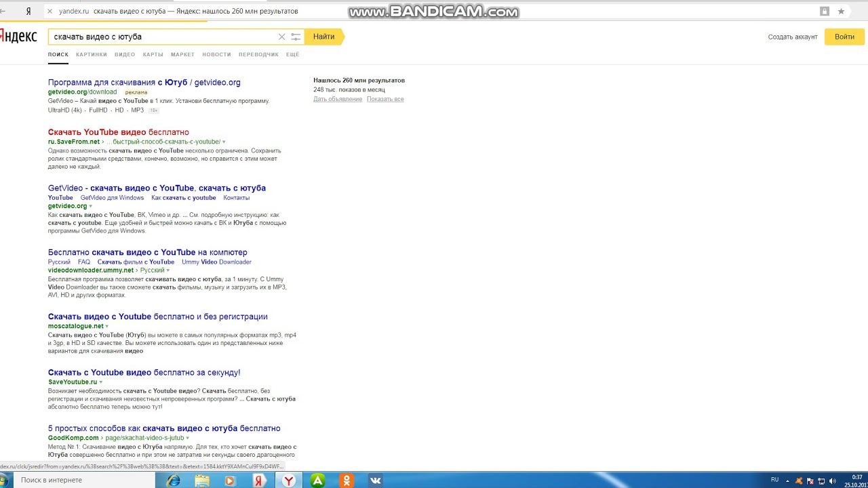Image resolution: width=868 pixels, height=488 pixels.
Task: Open 'Скачать с Youtube видео бесплатно за секунду!'
Action: (144, 373)
